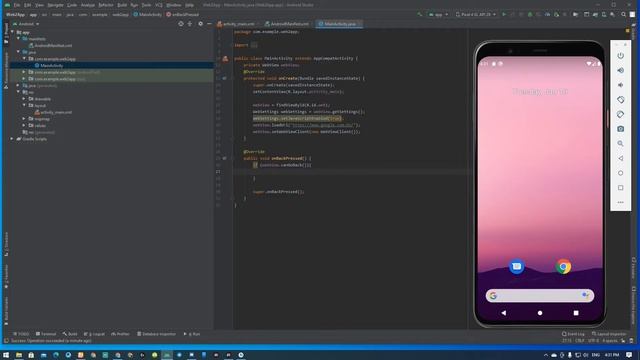Rotate emulator right with the second rotate icon
This screenshot has height=360, width=640.
pos(620,114)
